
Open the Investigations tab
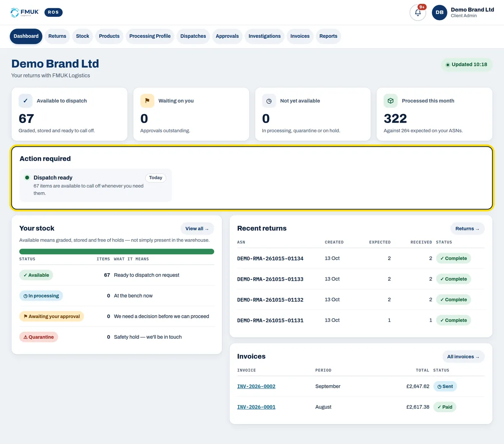(265, 36)
